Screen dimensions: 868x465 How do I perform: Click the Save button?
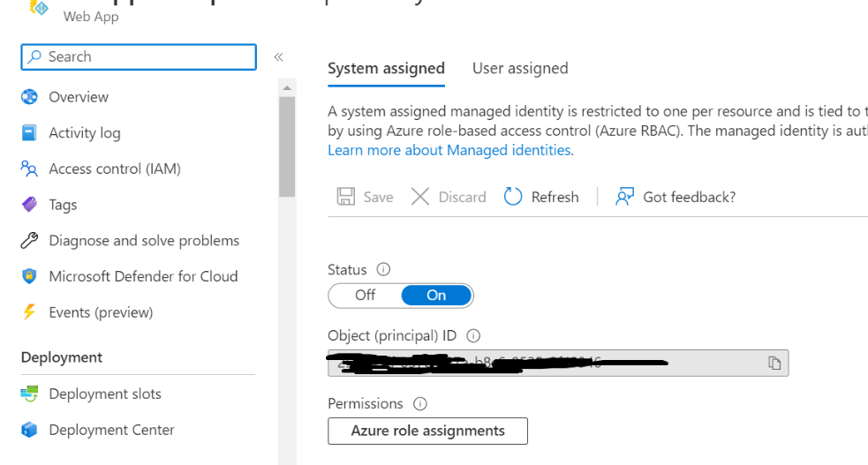tap(365, 197)
